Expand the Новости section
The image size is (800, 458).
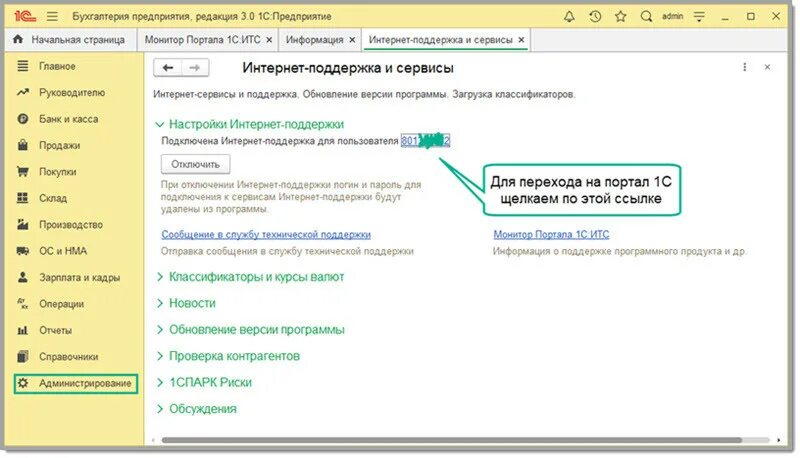160,303
